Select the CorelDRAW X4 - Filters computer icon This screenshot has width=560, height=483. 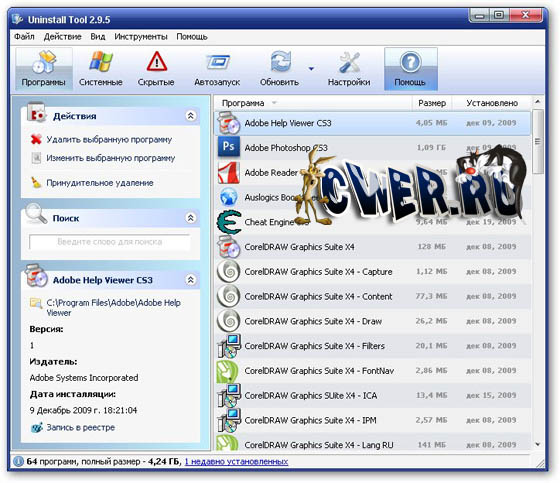tap(229, 346)
